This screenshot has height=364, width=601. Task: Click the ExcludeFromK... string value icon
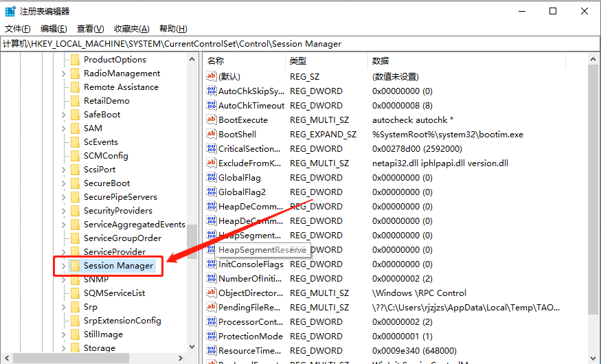[x=211, y=163]
